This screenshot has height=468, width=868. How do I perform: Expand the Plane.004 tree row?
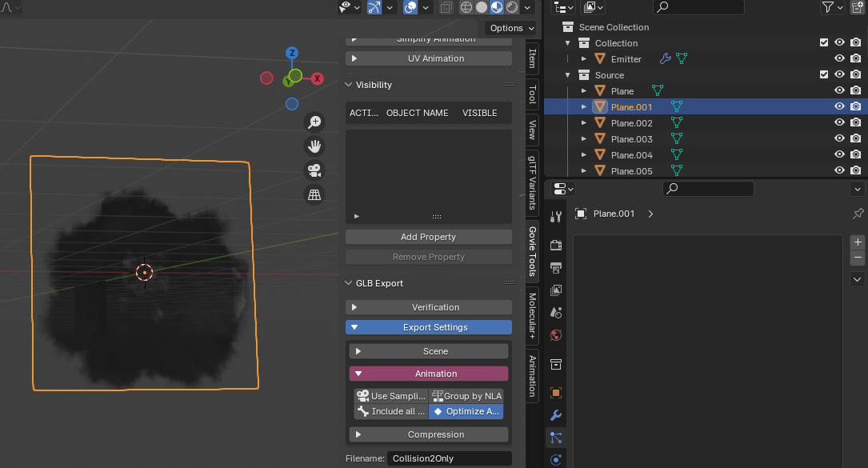pos(583,154)
